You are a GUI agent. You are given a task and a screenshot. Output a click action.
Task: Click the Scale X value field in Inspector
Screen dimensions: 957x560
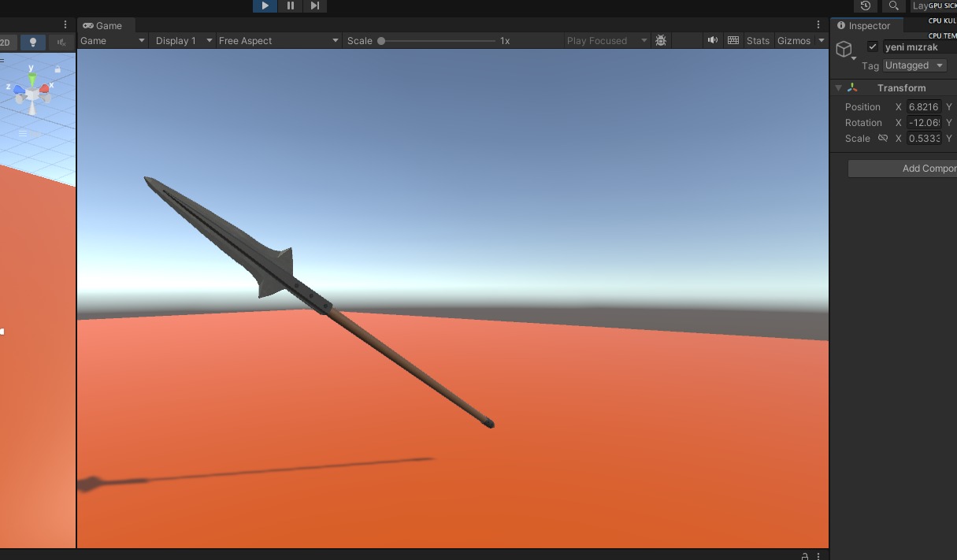(924, 138)
